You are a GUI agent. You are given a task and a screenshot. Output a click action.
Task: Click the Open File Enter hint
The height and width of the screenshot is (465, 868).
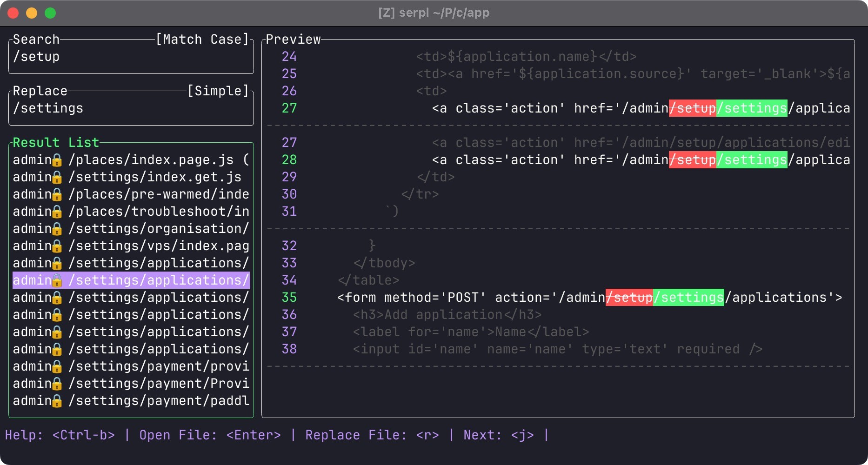[x=210, y=435]
